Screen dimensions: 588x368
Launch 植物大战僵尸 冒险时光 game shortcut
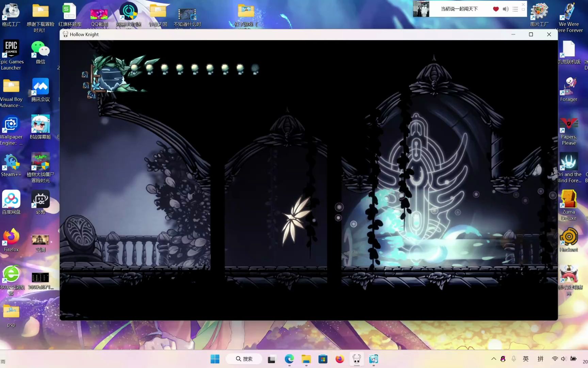[40, 168]
